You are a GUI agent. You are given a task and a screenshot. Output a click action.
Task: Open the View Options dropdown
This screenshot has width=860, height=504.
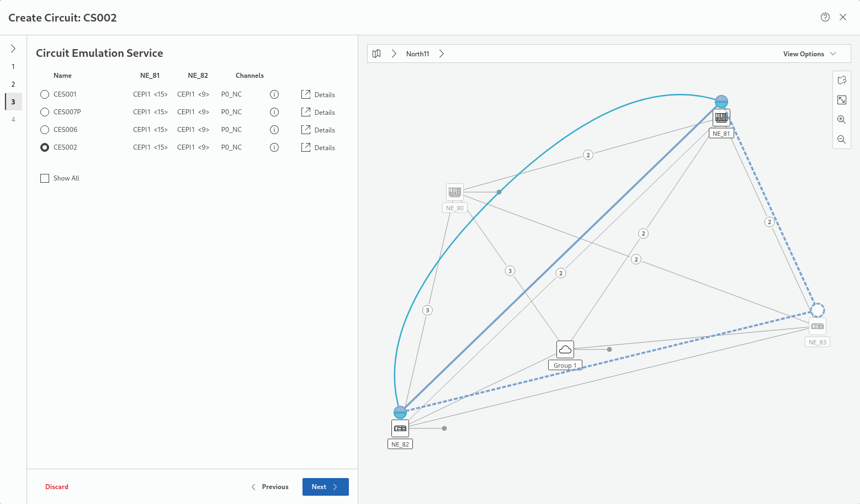pos(809,54)
